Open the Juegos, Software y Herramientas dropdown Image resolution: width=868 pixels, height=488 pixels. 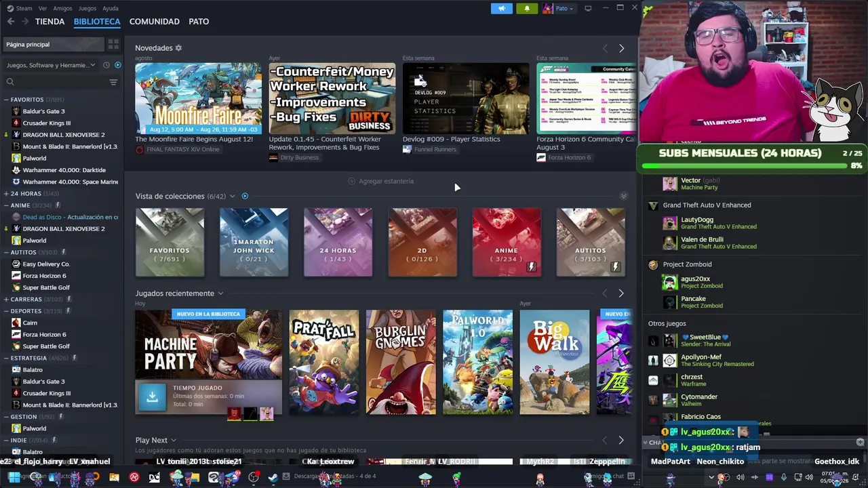(x=51, y=65)
